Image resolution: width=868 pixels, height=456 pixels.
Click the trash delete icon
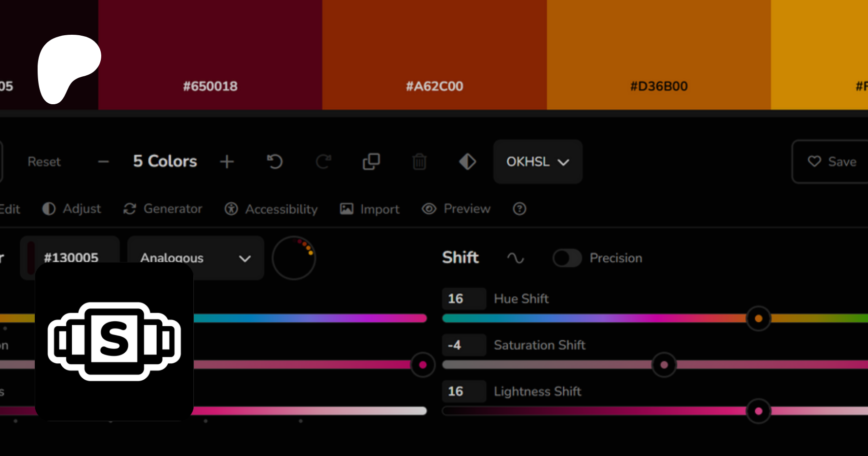tap(420, 162)
